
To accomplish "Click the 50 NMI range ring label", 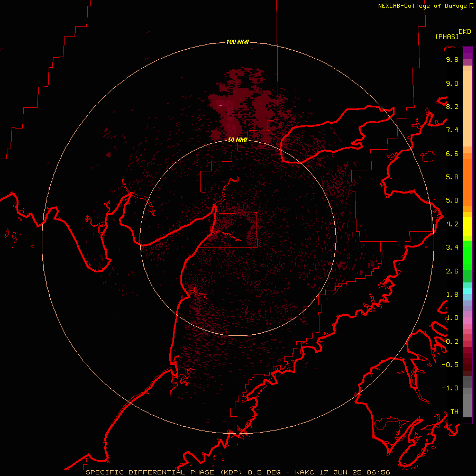I will [x=237, y=140].
